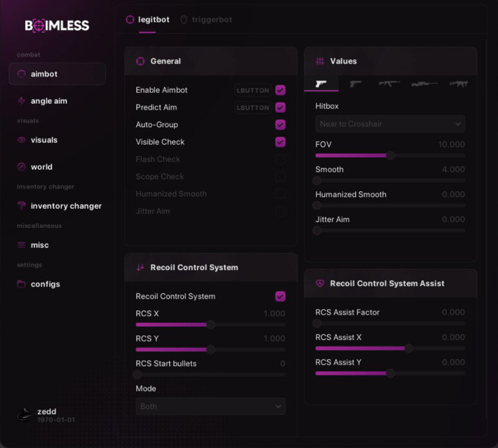Toggle the Recoil Control System checkbox

click(280, 296)
